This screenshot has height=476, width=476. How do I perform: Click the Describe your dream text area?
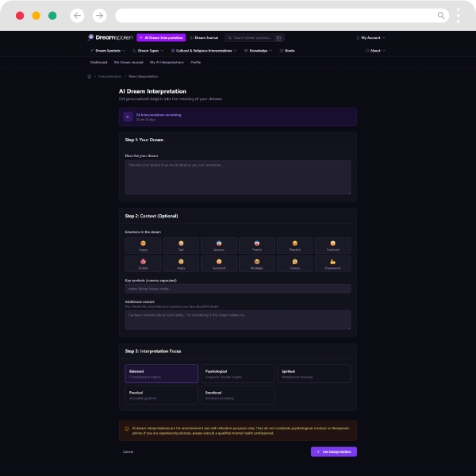(x=237, y=177)
